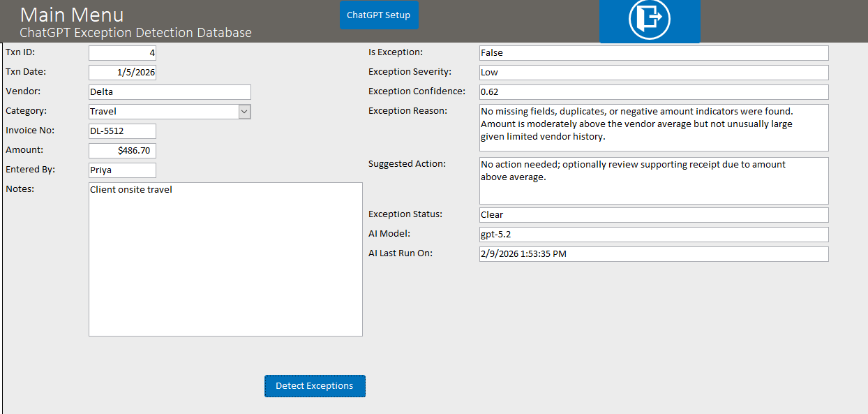Select the Exception Status field showing Clear

[x=653, y=215]
